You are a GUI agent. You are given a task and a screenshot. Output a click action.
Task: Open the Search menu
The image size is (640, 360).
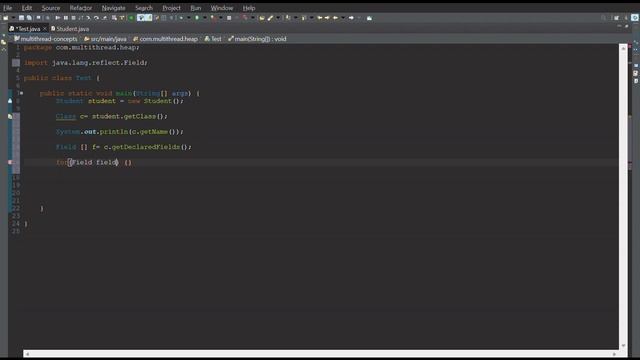[144, 8]
